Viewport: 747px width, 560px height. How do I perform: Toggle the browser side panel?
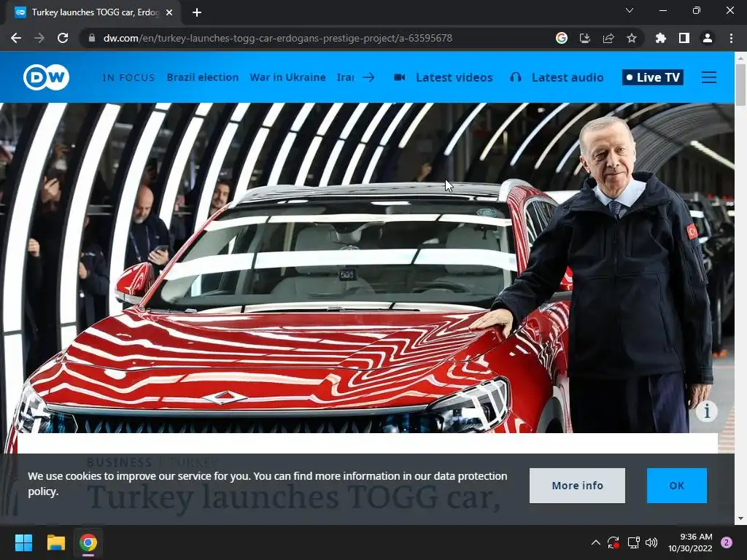pyautogui.click(x=684, y=38)
